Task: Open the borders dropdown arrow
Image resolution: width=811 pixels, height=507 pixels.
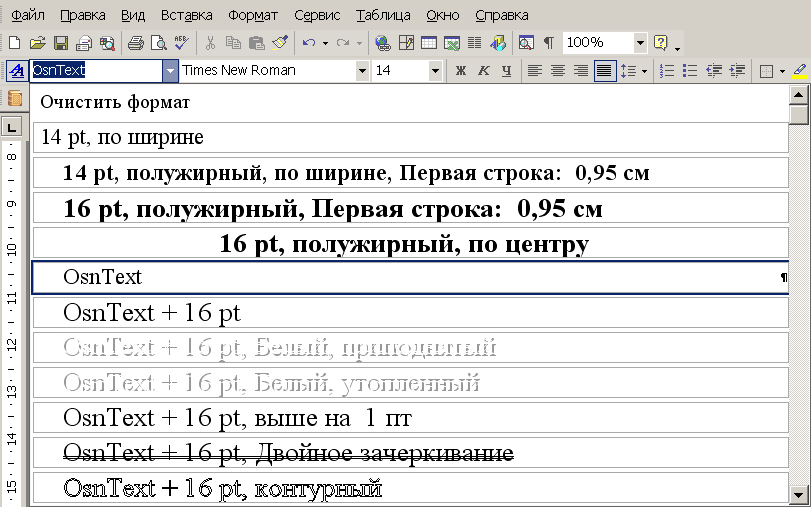Action: 782,71
